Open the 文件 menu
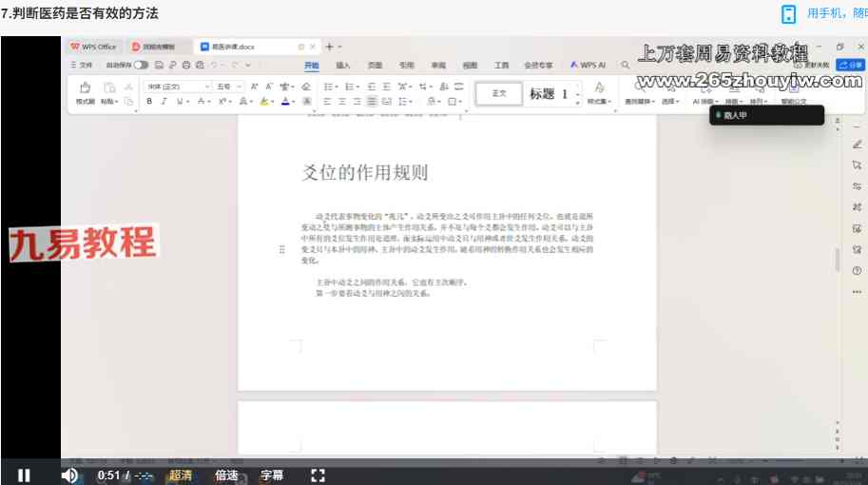The image size is (868, 485). 82,66
